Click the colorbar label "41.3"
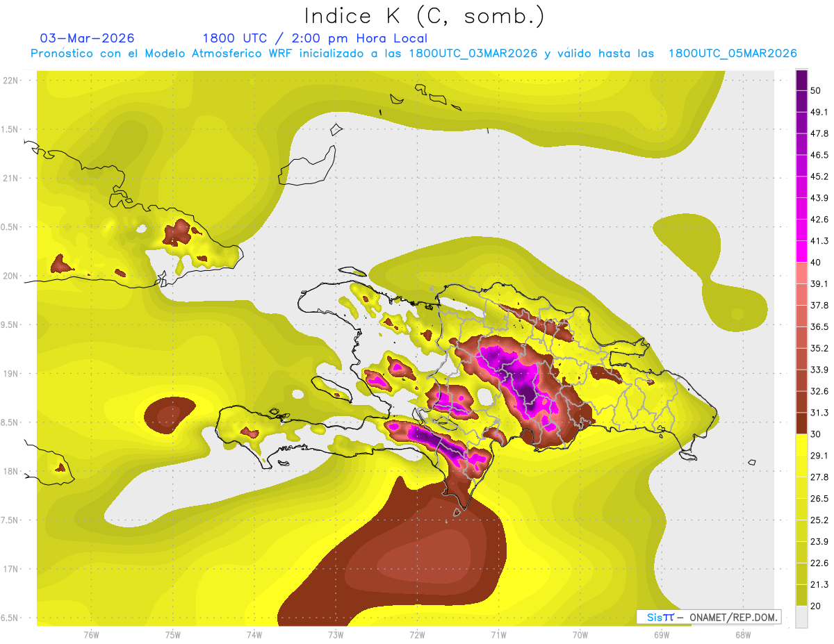Image resolution: width=834 pixels, height=644 pixels. 819,241
